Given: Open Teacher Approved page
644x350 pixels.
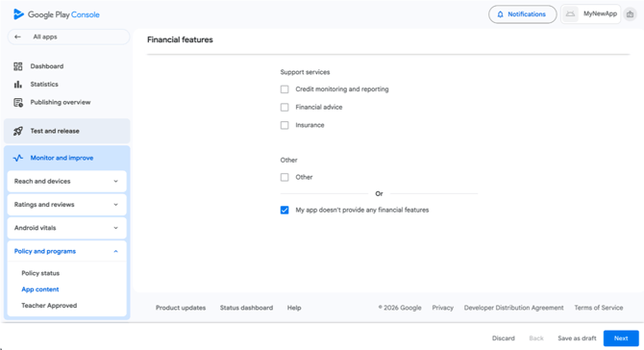Looking at the screenshot, I should 49,306.
